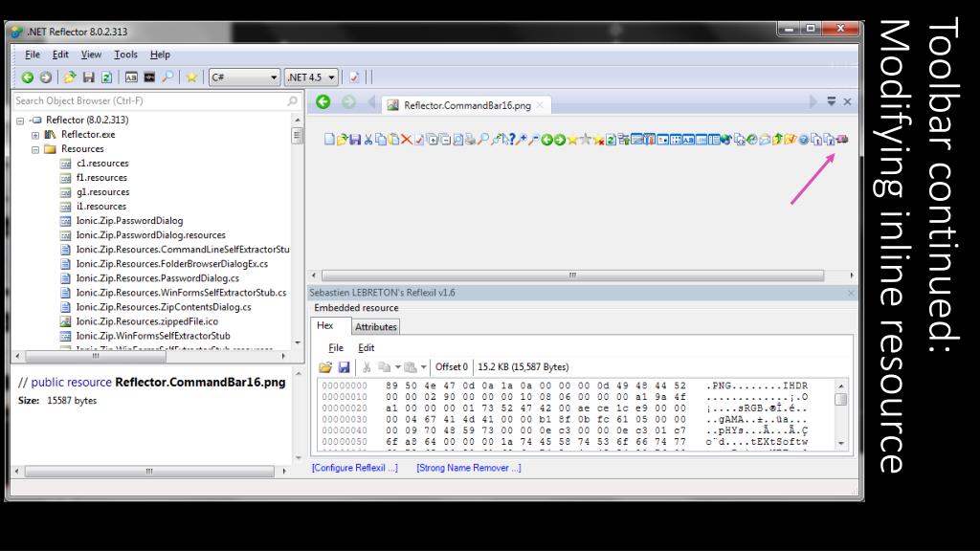Open the hex editor Edit menu
This screenshot has width=980, height=551.
(367, 348)
